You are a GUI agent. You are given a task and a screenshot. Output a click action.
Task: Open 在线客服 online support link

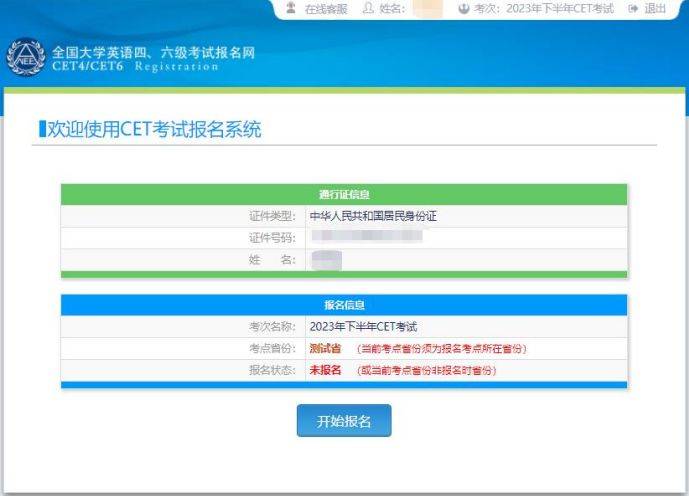326,9
